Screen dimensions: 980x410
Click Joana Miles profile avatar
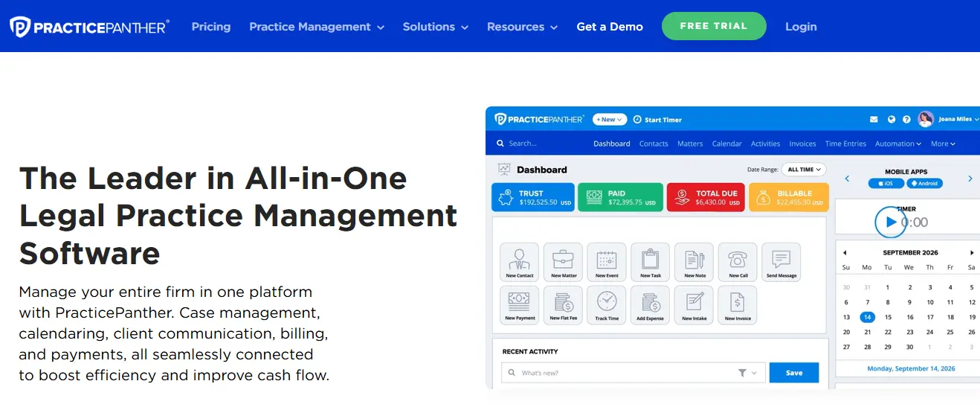click(926, 119)
